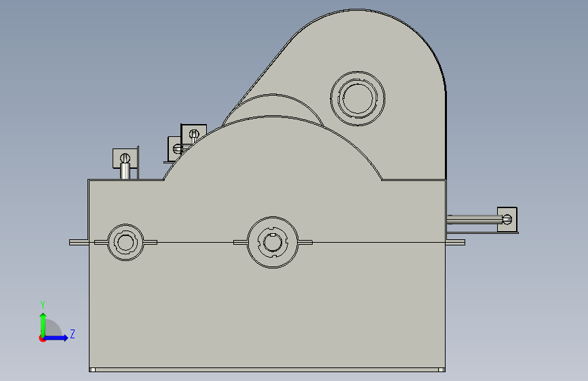Select the square bracket at right rod end

point(507,220)
